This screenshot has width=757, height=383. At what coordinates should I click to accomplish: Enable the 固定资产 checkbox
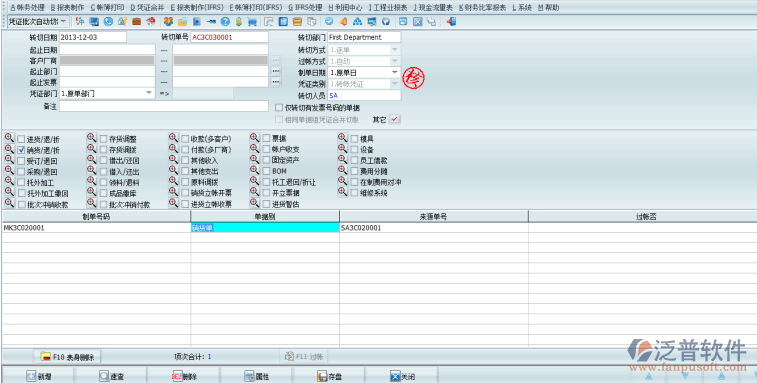(x=266, y=160)
